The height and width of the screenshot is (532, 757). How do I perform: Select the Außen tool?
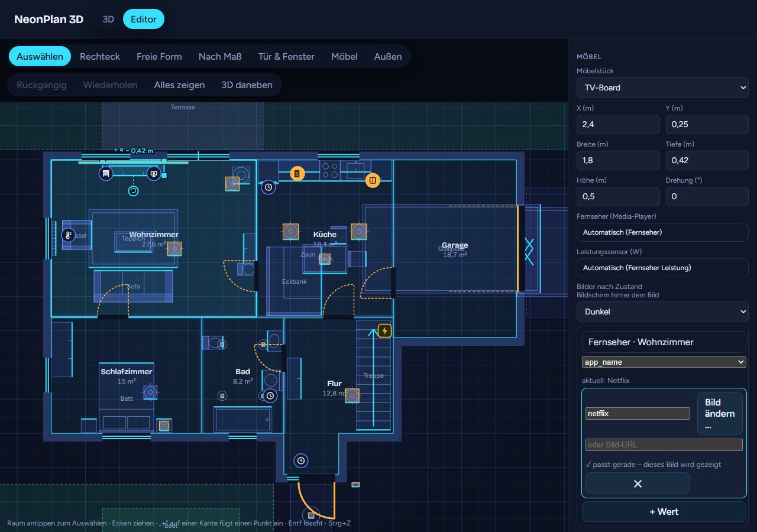click(x=388, y=57)
